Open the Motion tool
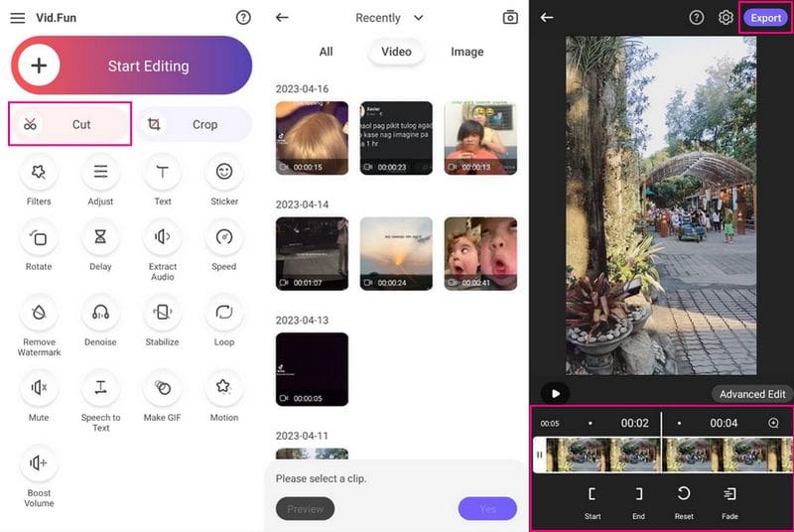 (224, 397)
